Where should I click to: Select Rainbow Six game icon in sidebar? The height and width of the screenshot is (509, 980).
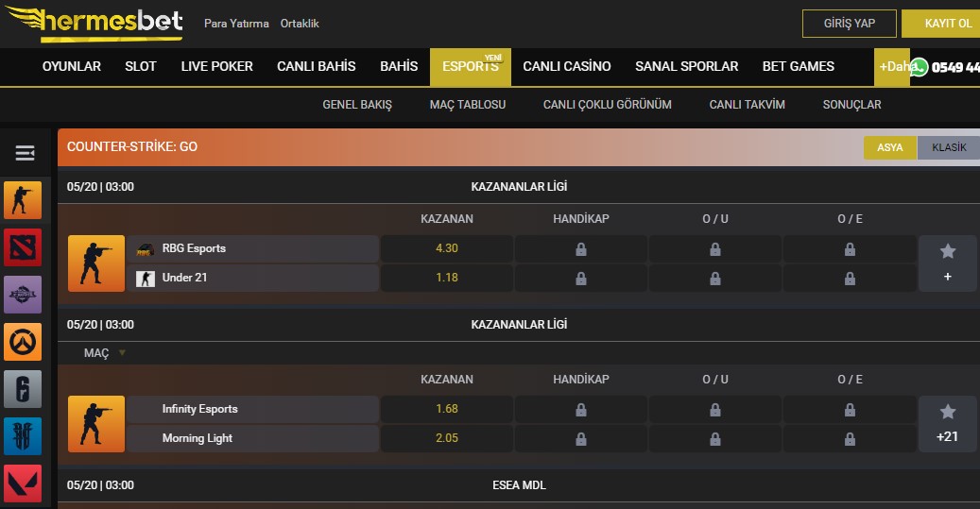(23, 389)
